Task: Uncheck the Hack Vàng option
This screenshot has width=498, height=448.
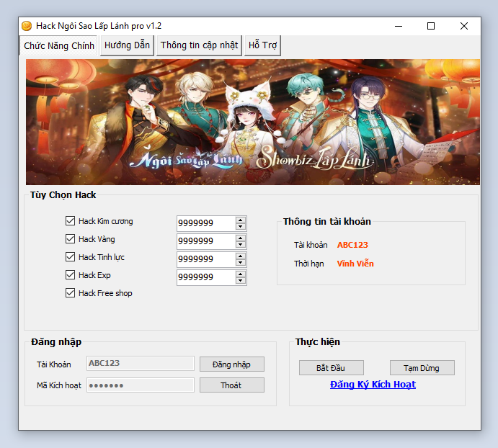Action: click(71, 239)
